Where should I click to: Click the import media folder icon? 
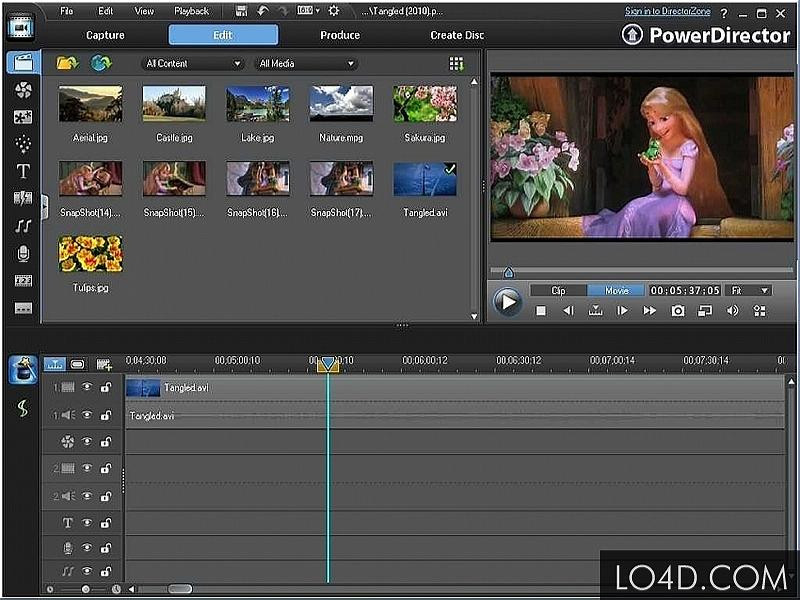[67, 63]
